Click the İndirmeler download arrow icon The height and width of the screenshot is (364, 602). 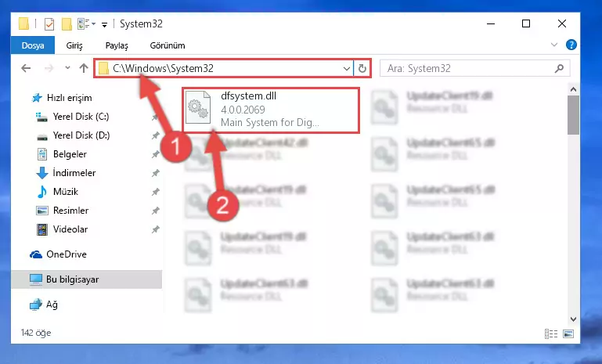[x=41, y=173]
